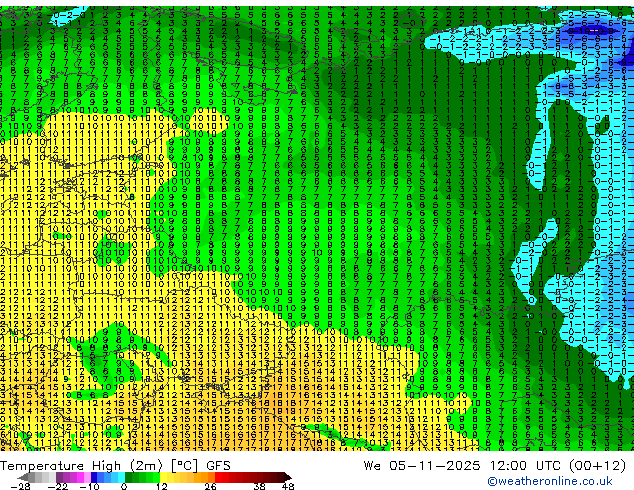Select the bright yellow legend swatch at 12
The width and height of the screenshot is (634, 490).
click(x=163, y=477)
